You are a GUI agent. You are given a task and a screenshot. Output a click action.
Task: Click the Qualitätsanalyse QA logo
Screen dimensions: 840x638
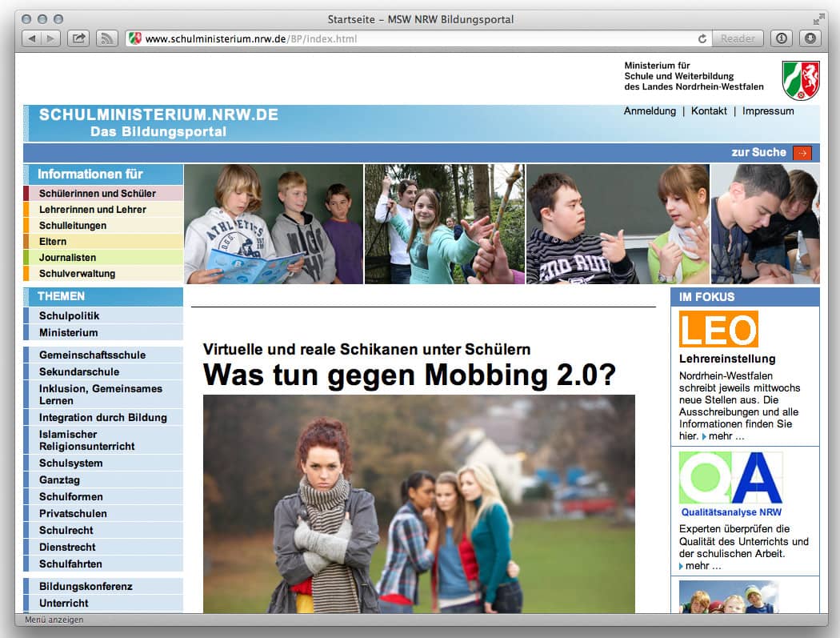(730, 478)
